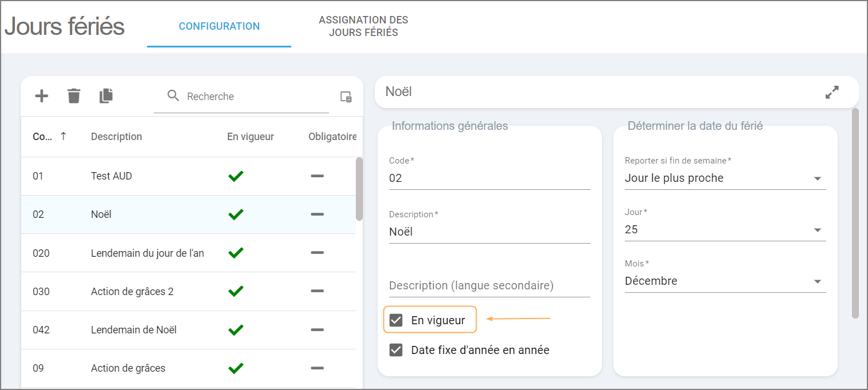868x390 pixels.
Task: Toggle Date fixe d'année en année checkbox
Action: point(396,350)
